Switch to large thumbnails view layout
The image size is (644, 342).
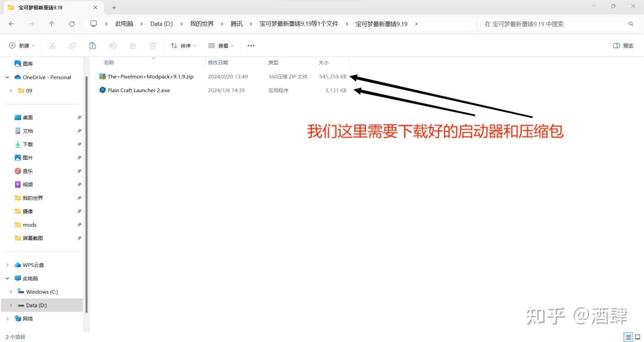pyautogui.click(x=638, y=337)
